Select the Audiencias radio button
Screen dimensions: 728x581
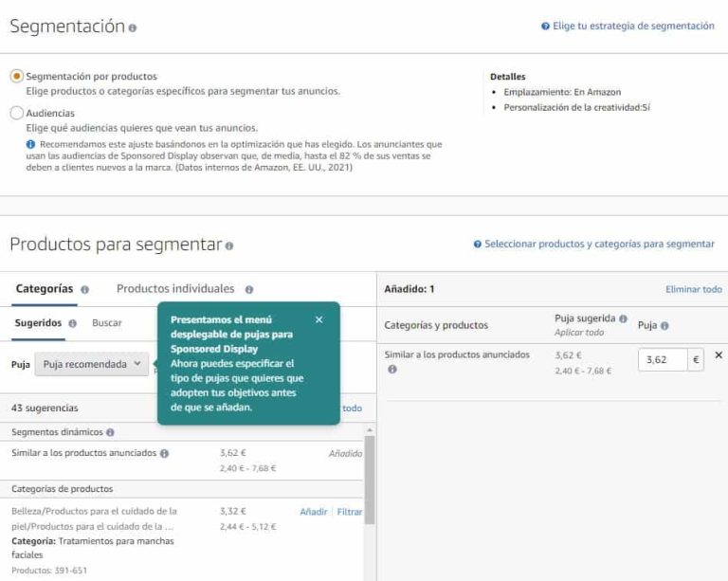[17, 113]
